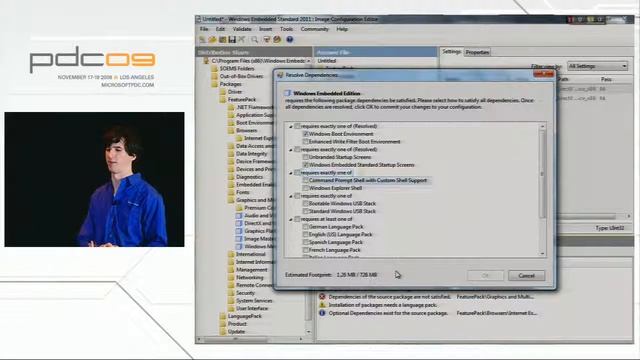Select the System Services folder in tree
The height and width of the screenshot is (360, 640).
254,301
